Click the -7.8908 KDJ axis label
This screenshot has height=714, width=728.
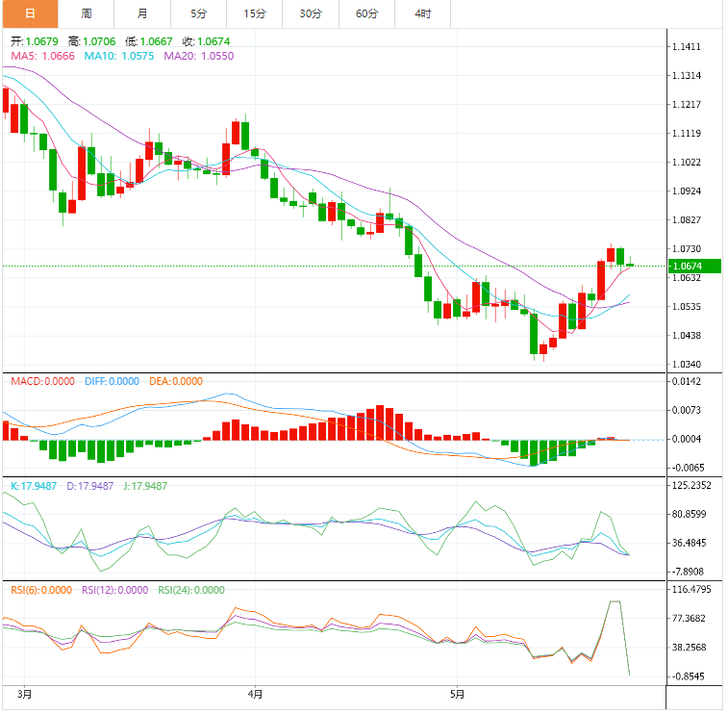click(688, 572)
